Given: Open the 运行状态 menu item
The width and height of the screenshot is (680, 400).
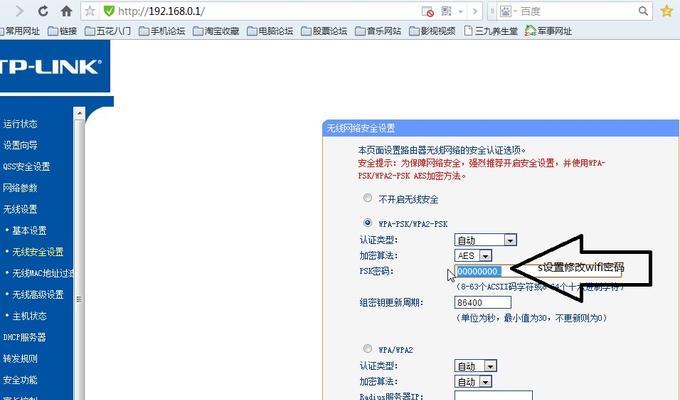Looking at the screenshot, I should pos(20,124).
